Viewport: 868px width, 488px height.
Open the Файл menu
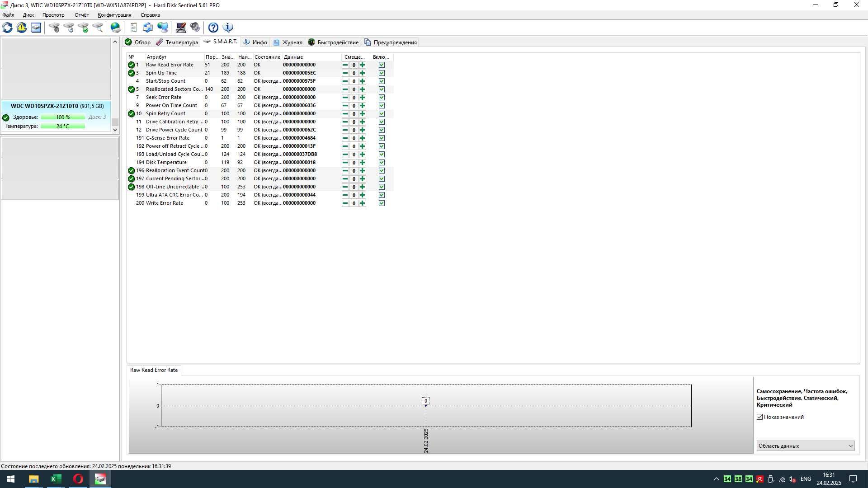tap(8, 15)
